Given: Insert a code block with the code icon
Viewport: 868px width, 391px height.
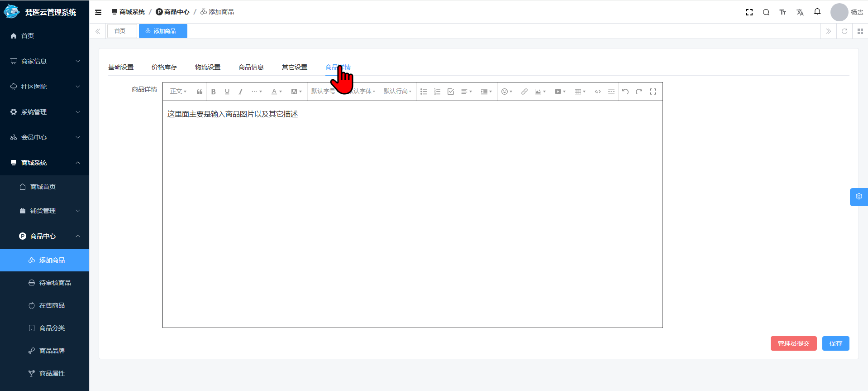Looking at the screenshot, I should point(597,92).
